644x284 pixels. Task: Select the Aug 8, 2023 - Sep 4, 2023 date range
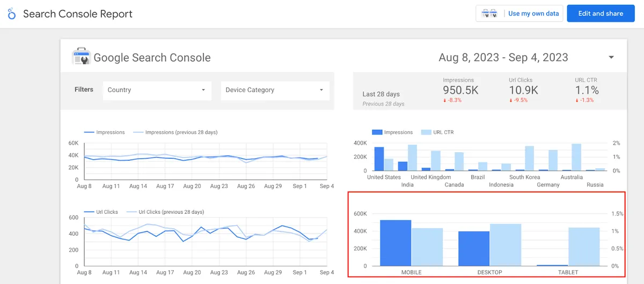(503, 57)
